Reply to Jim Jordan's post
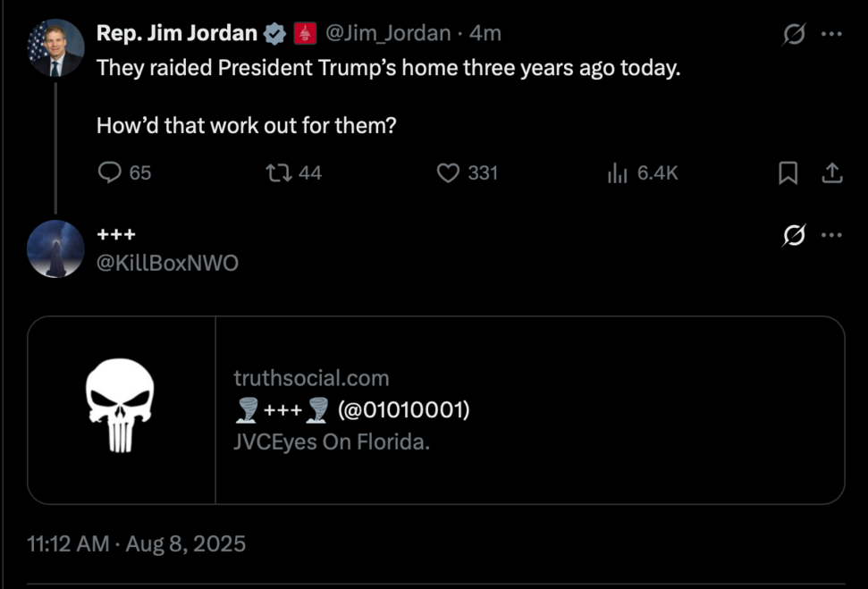Screen dimensions: 868x589 (109, 172)
